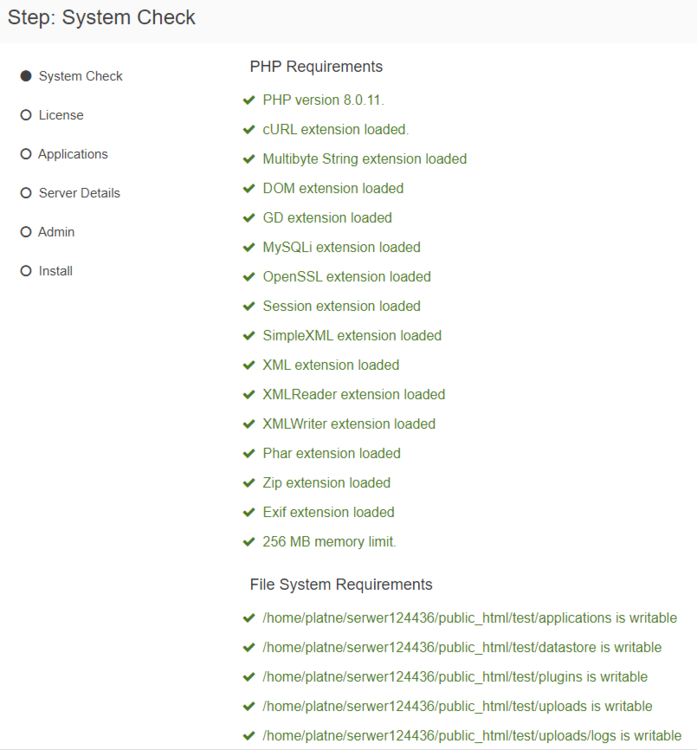The height and width of the screenshot is (750, 697).
Task: Open the Install step
Action: click(x=55, y=271)
